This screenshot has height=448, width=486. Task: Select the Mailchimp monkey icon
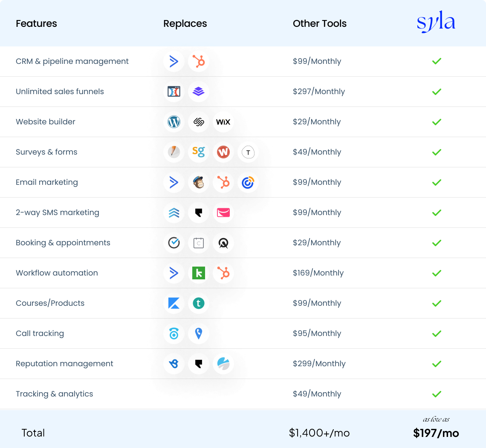tap(199, 182)
